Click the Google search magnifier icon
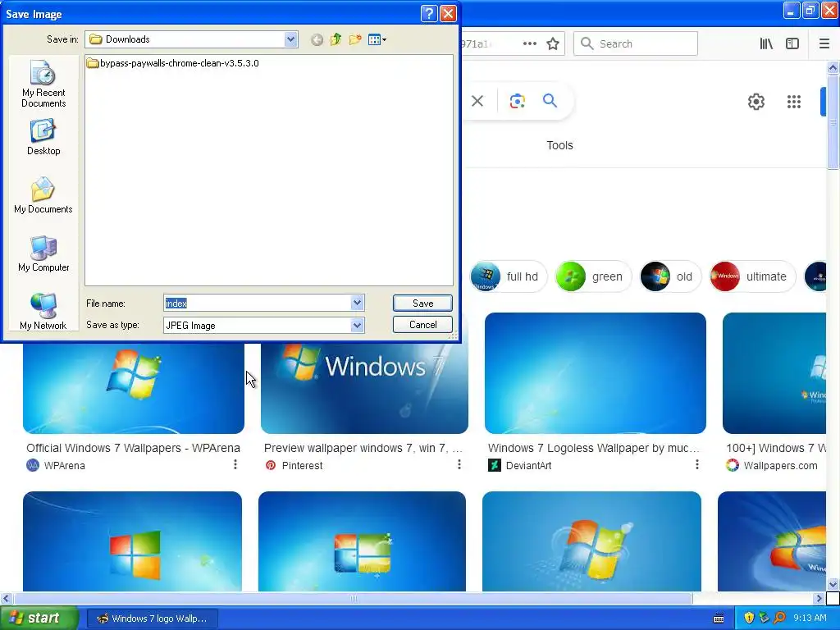 550,101
